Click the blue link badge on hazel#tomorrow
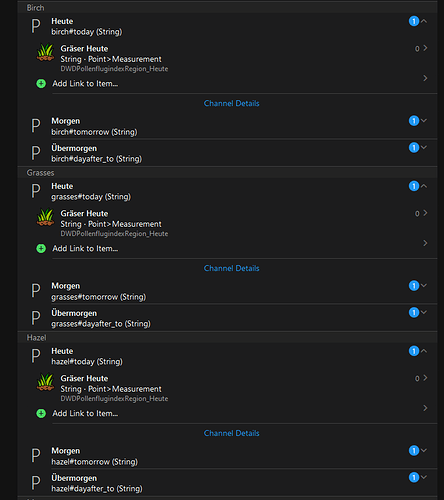Image resolution: width=444 pixels, height=500 pixels. coord(414,451)
